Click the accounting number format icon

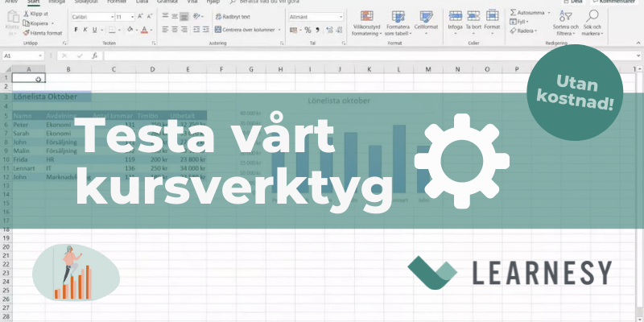click(293, 30)
